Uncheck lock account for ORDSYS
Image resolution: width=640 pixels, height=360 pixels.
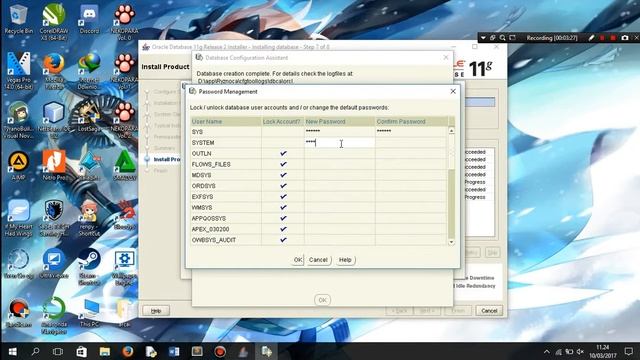(x=283, y=186)
